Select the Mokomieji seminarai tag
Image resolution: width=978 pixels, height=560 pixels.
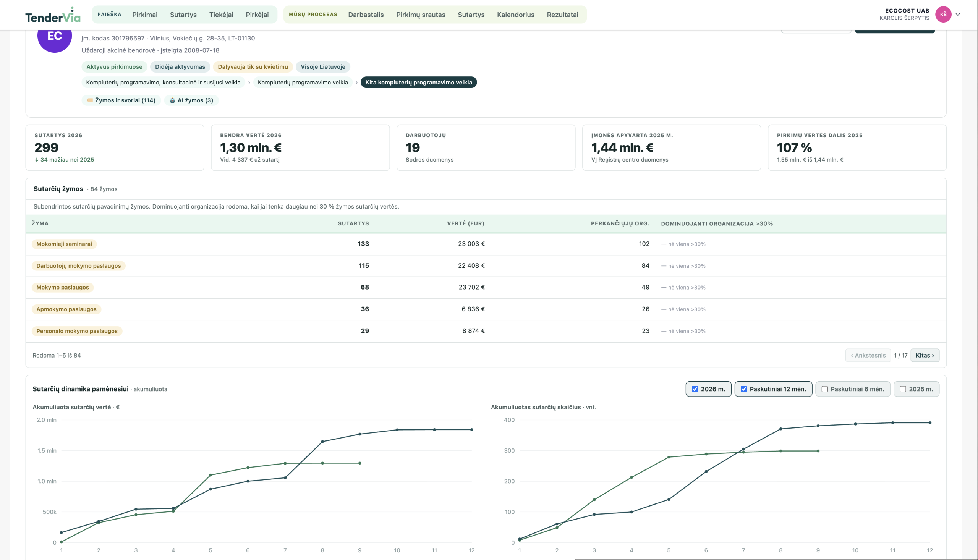click(x=64, y=244)
